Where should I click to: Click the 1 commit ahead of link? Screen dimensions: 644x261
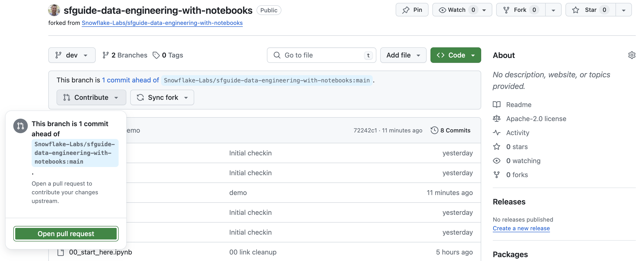[x=130, y=80]
